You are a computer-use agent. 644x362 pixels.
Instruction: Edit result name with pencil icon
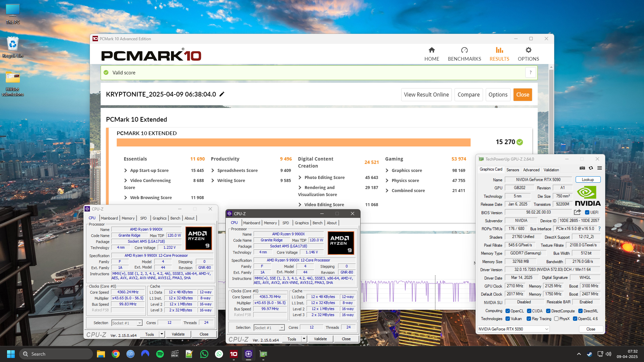coord(222,94)
